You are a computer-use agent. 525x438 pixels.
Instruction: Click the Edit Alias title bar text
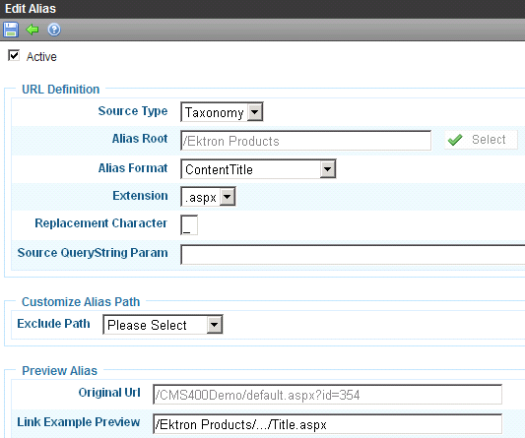[x=30, y=9]
